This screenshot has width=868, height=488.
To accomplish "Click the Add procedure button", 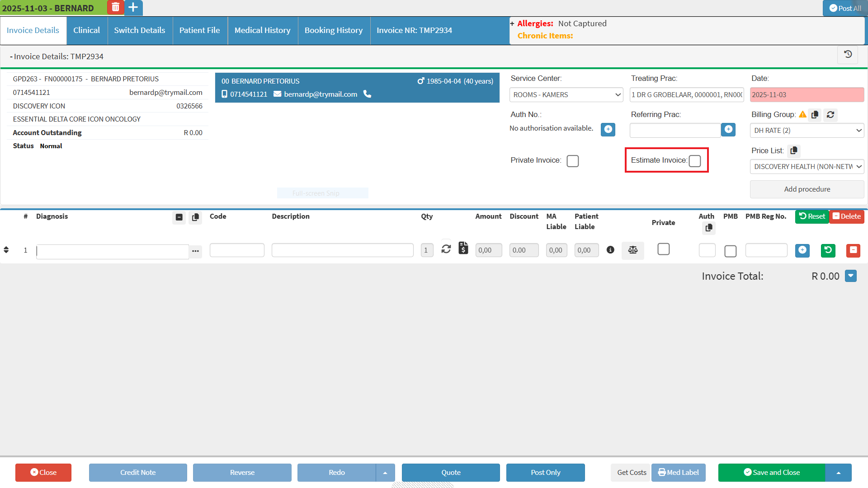I will point(807,189).
